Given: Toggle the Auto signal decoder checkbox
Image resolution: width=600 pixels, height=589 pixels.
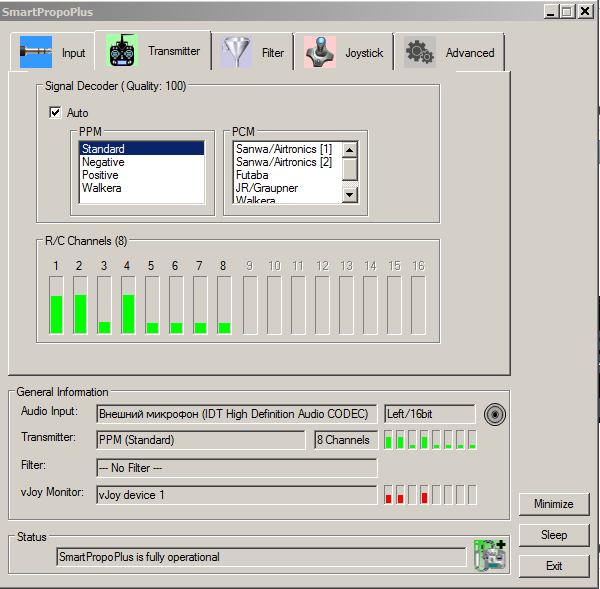Looking at the screenshot, I should (x=56, y=113).
